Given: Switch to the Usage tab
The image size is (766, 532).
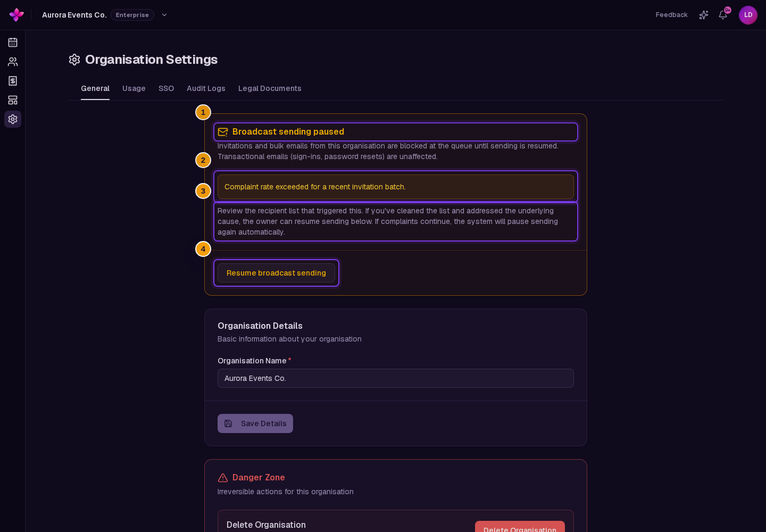Looking at the screenshot, I should click(134, 88).
